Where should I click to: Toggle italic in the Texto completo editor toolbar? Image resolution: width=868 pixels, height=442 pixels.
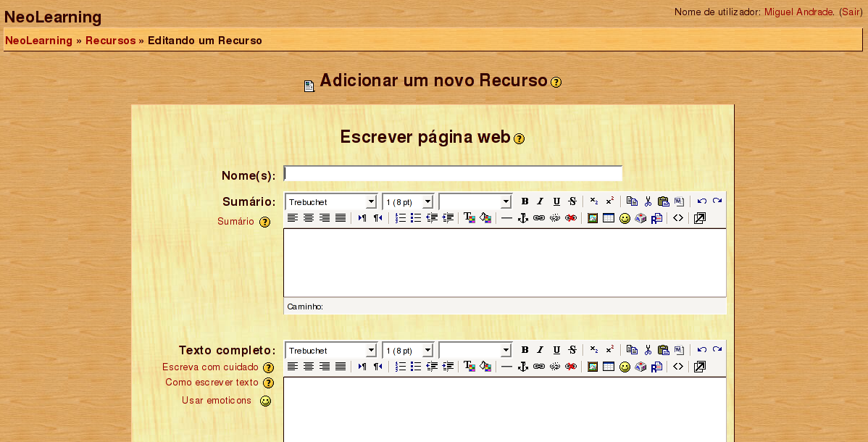541,350
